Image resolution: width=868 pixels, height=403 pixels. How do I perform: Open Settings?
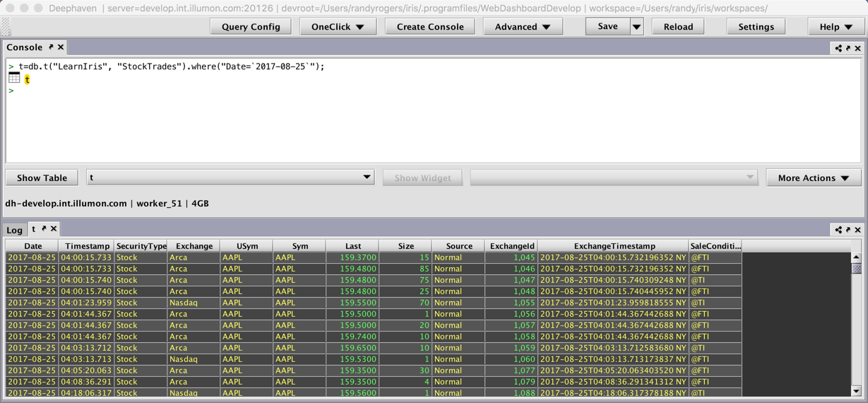[x=756, y=27]
